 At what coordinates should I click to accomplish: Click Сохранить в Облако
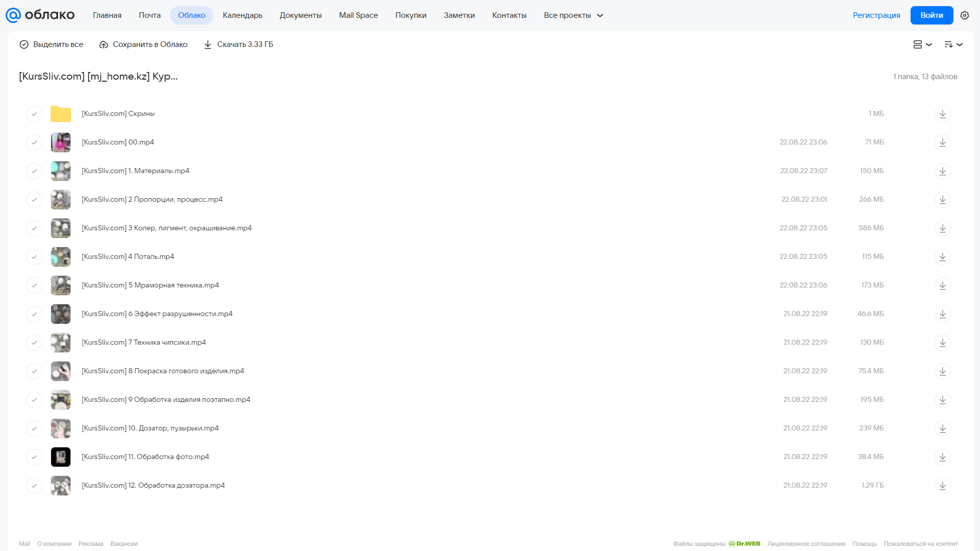pos(143,44)
